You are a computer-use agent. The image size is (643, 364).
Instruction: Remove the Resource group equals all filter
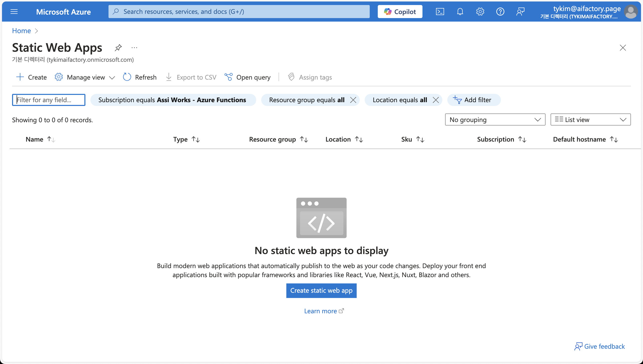click(353, 100)
